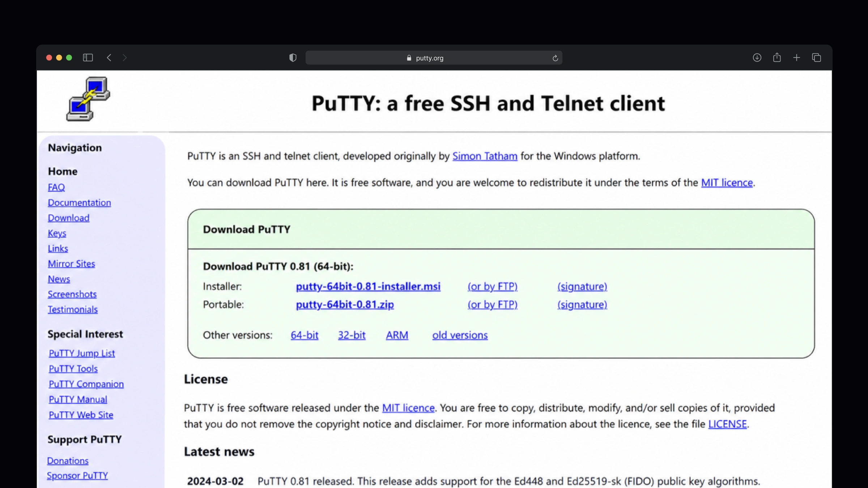The width and height of the screenshot is (868, 488).
Task: Open the Links navigation link
Action: [58, 248]
